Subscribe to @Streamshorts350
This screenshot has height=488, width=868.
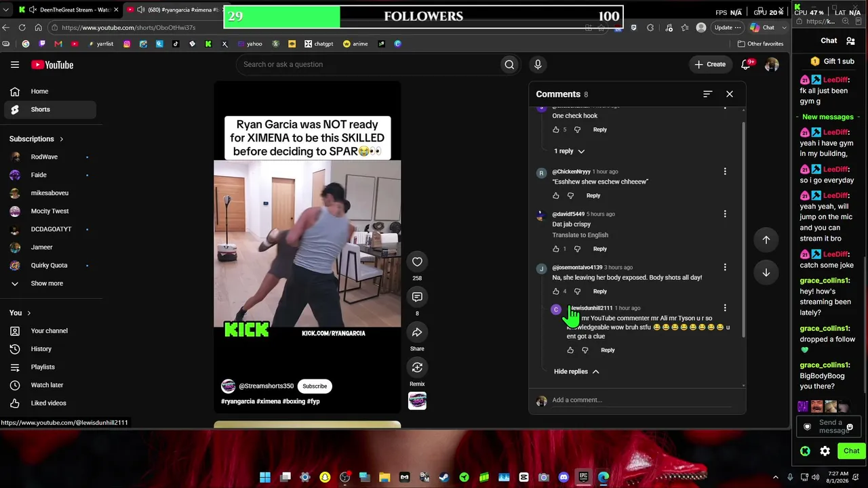pos(315,386)
